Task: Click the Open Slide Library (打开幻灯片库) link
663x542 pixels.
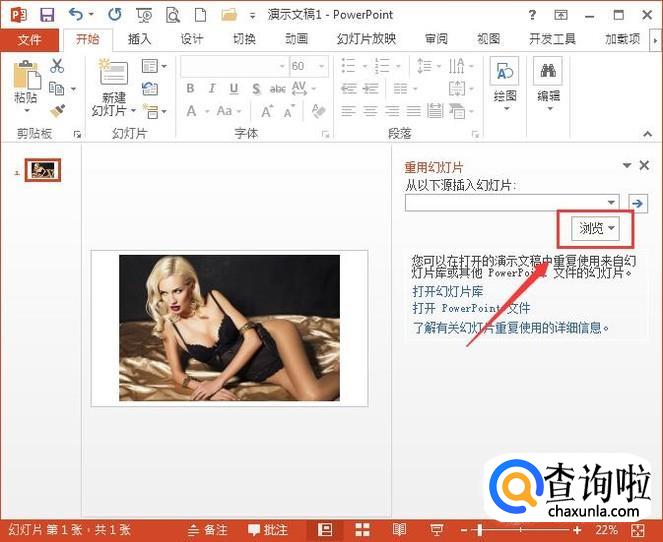Action: tap(448, 291)
